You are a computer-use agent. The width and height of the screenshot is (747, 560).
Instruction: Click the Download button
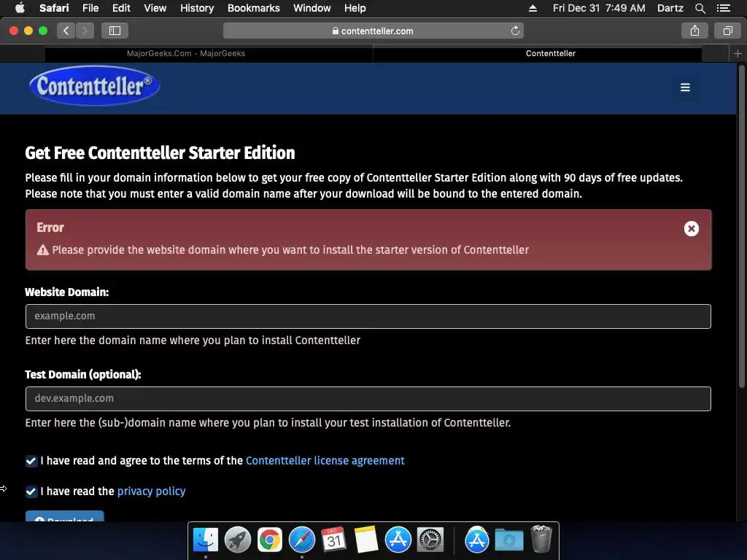(x=64, y=517)
